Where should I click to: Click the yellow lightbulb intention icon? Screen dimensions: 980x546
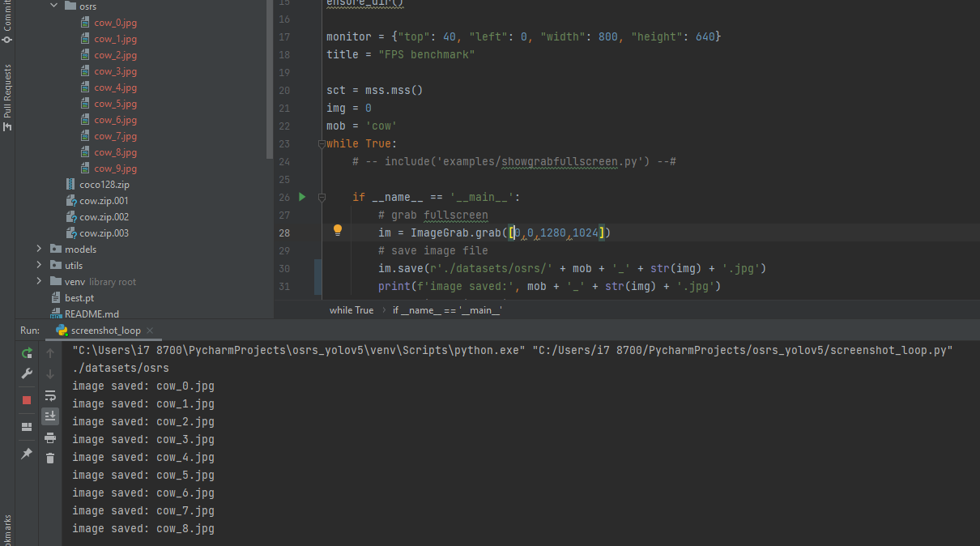(338, 231)
